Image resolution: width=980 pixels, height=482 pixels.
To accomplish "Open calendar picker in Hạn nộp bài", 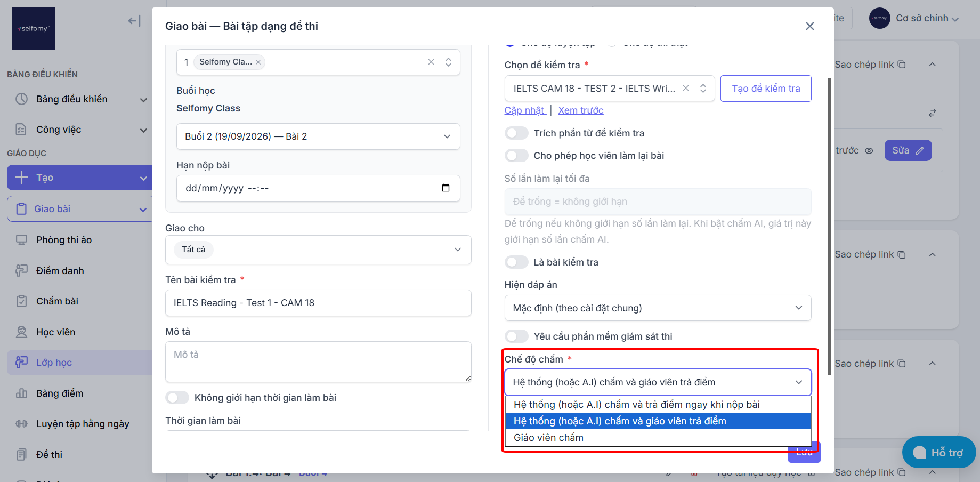I will pos(446,188).
